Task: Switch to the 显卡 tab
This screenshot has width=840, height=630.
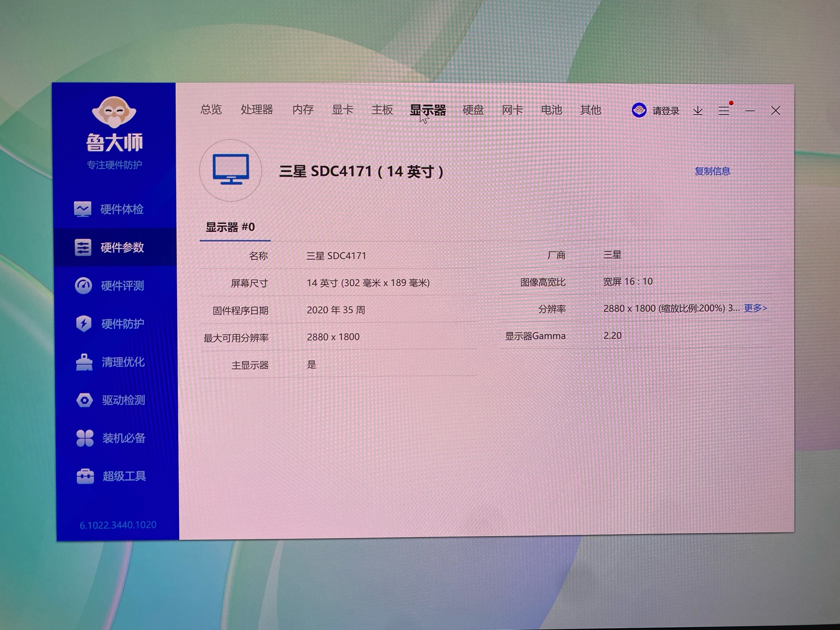Action: point(342,110)
